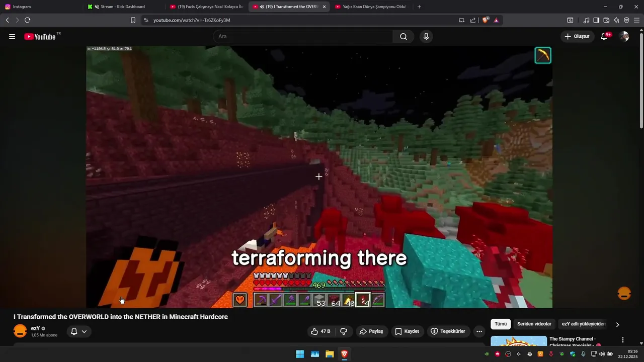Select the ezY adlı yükleyiciden chip

(584, 324)
